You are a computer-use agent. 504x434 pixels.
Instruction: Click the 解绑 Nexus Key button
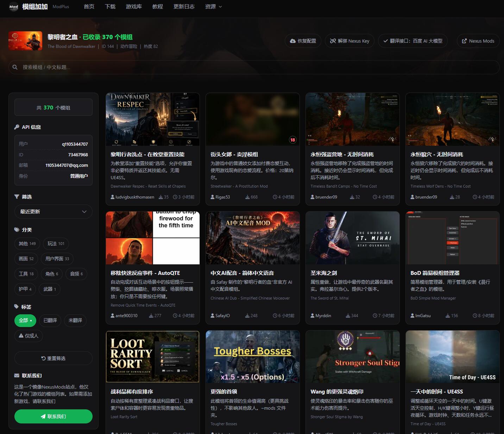coord(349,41)
